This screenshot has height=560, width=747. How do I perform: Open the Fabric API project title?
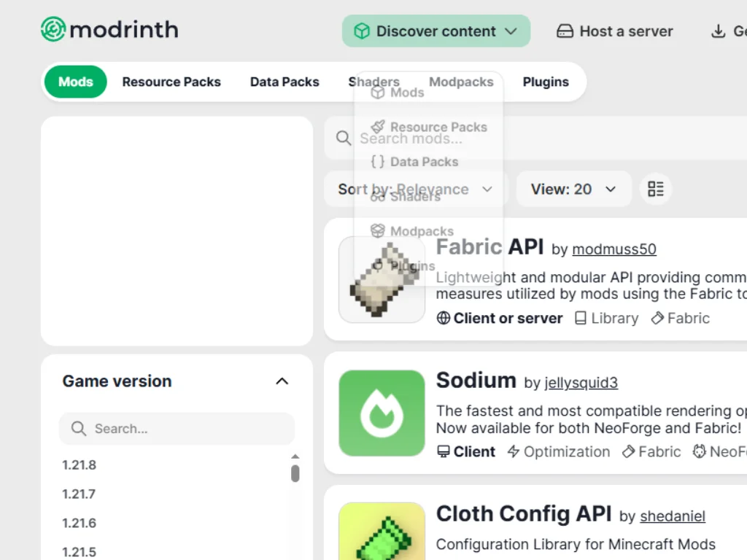[489, 246]
